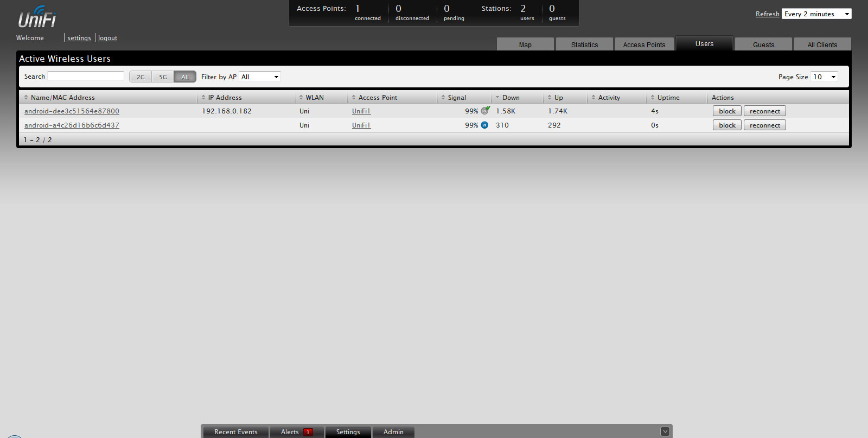Click the settings link near Welcome
The width and height of the screenshot is (868, 438).
79,38
